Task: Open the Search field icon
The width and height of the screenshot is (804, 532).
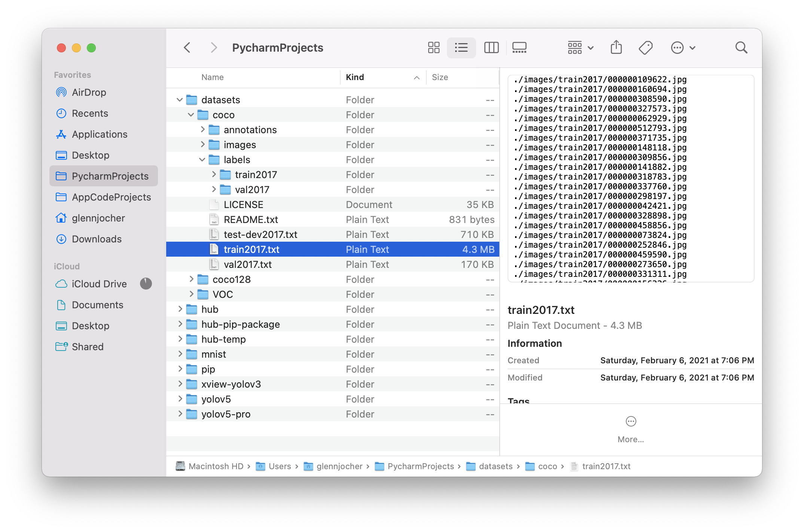Action: pyautogui.click(x=741, y=48)
